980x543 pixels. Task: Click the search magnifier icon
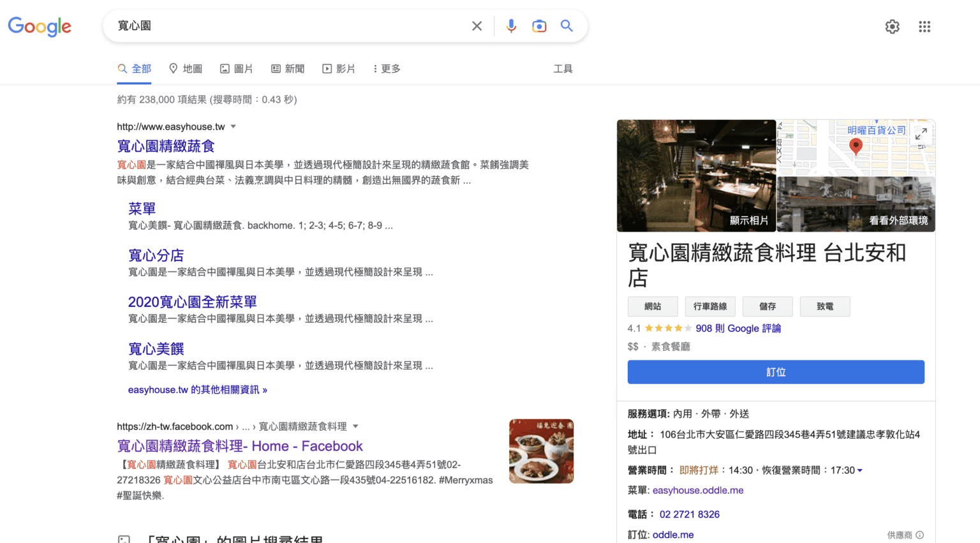pos(567,26)
